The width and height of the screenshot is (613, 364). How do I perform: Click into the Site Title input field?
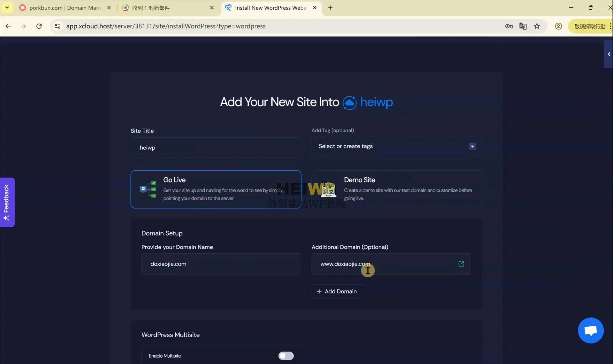(x=216, y=148)
